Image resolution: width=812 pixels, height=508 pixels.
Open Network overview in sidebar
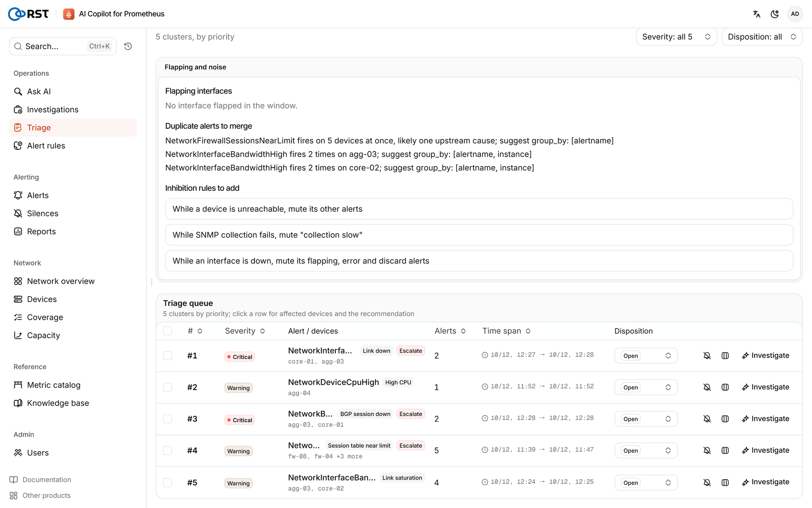(73, 281)
